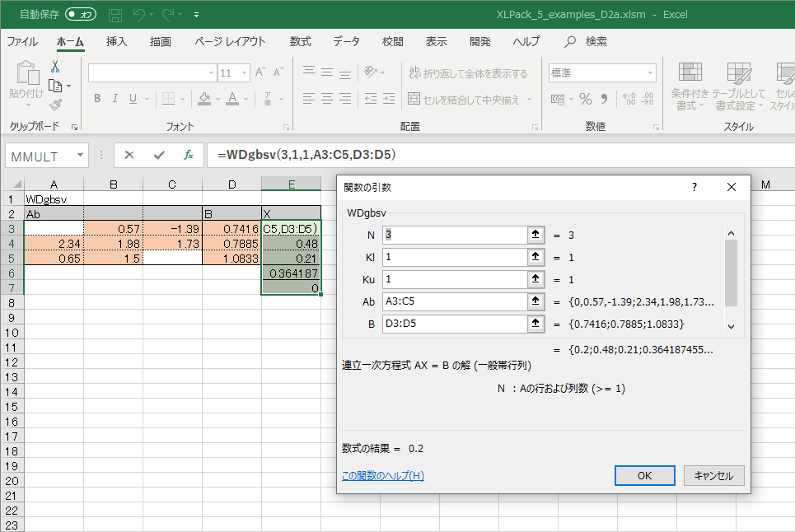Click the percent style icon
Screen dimensions: 795x532
(x=586, y=99)
